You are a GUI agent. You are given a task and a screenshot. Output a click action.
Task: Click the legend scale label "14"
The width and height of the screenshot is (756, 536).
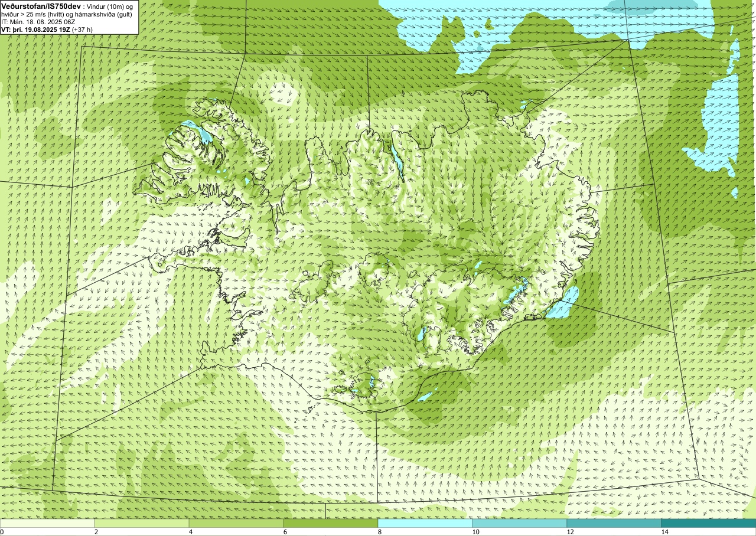pos(664,532)
